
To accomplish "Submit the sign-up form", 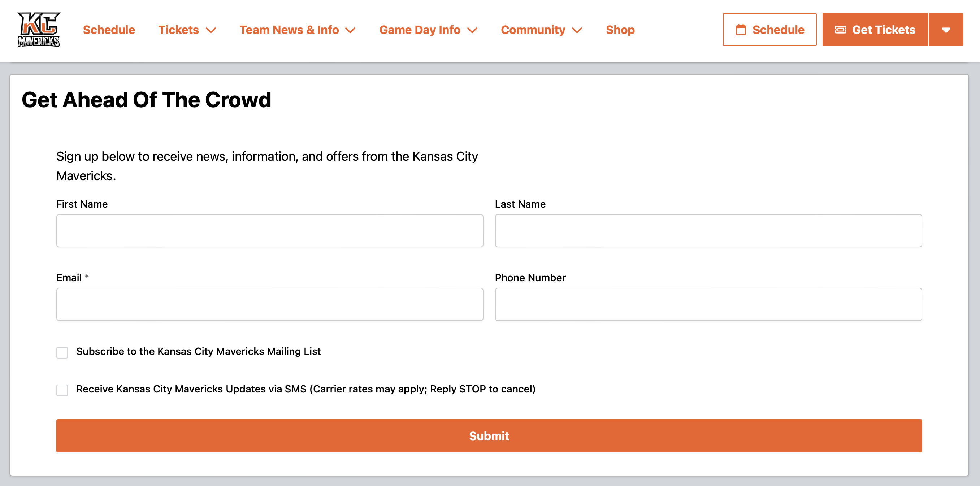I will [x=489, y=435].
